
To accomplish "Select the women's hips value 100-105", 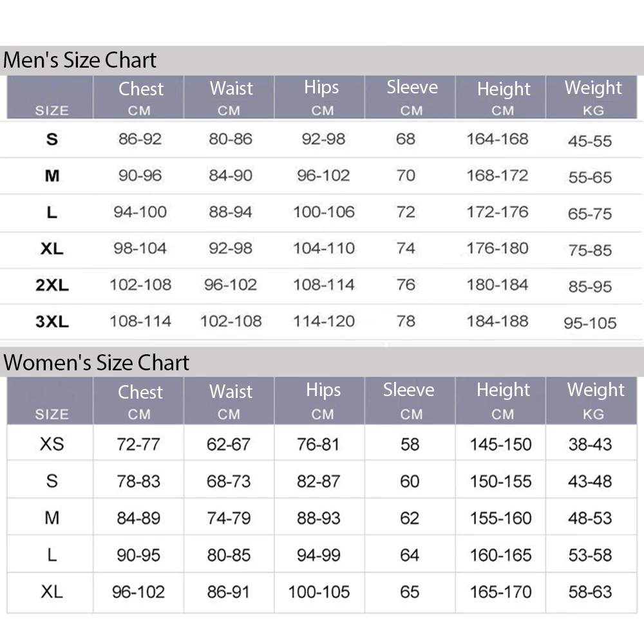I will (x=319, y=592).
